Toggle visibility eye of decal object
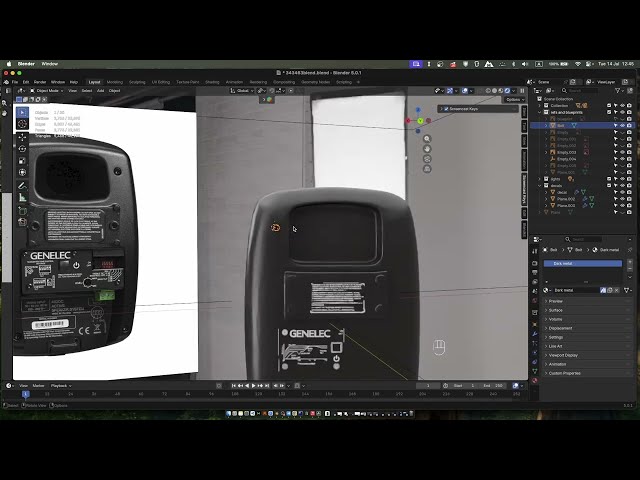Screen dimensions: 640x480 point(622,192)
